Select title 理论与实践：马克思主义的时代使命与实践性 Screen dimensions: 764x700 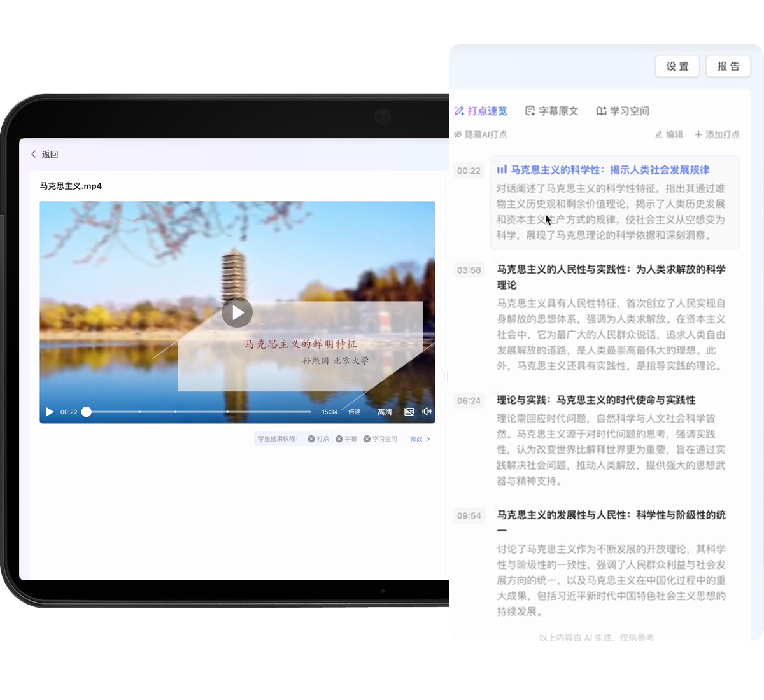tap(596, 400)
